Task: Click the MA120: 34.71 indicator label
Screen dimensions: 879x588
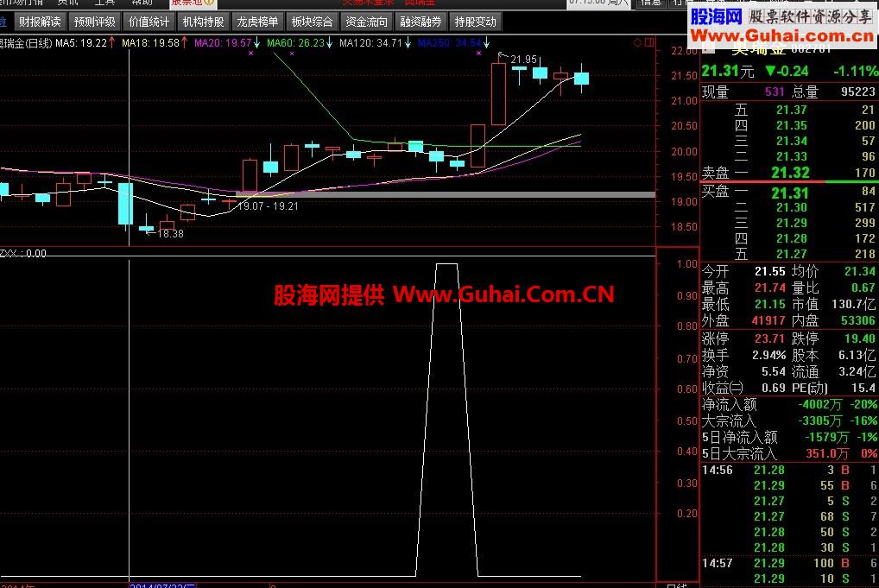Action: [375, 42]
